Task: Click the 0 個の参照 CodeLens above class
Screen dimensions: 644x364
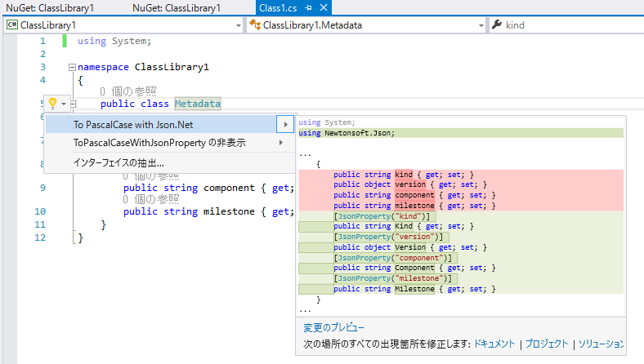Action: pyautogui.click(x=127, y=91)
